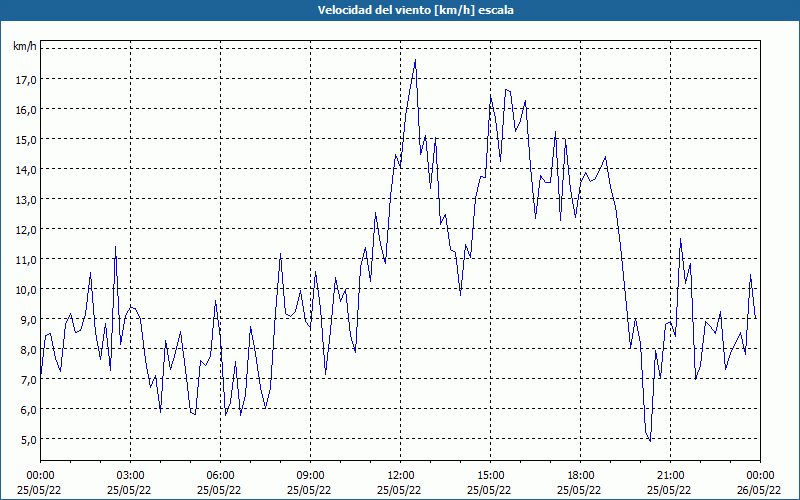This screenshot has width=800, height=500.
Task: Click the 7,0 y-axis value
Action: [x=28, y=380]
